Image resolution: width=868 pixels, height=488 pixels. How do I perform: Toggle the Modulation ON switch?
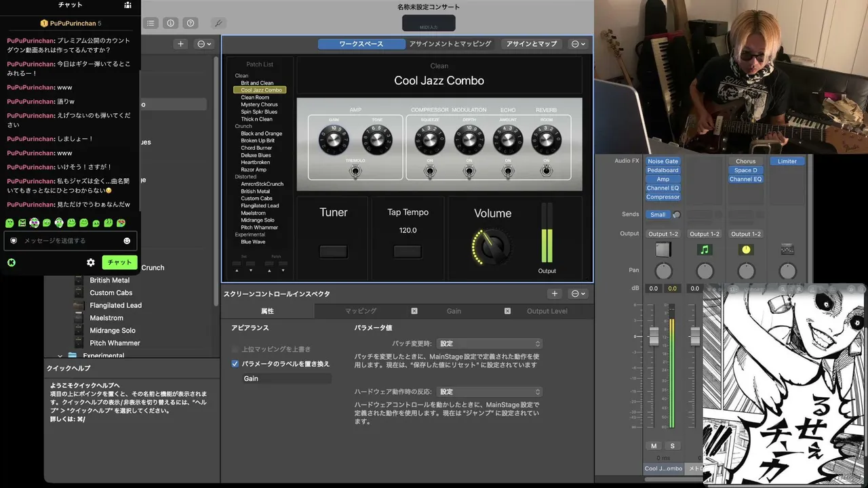coord(469,171)
